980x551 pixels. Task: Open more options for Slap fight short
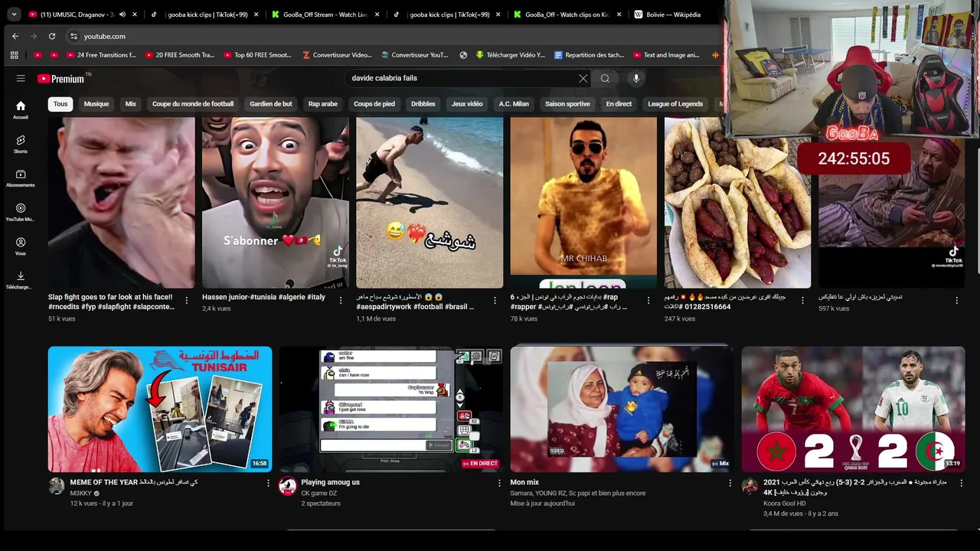click(186, 301)
